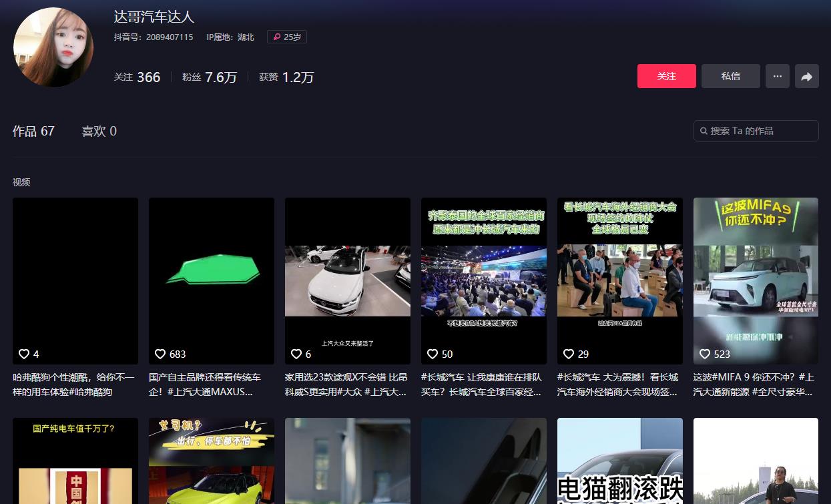Open the 这波#MIFA 9 你还不冲 title
The image size is (831, 504).
tap(754, 385)
